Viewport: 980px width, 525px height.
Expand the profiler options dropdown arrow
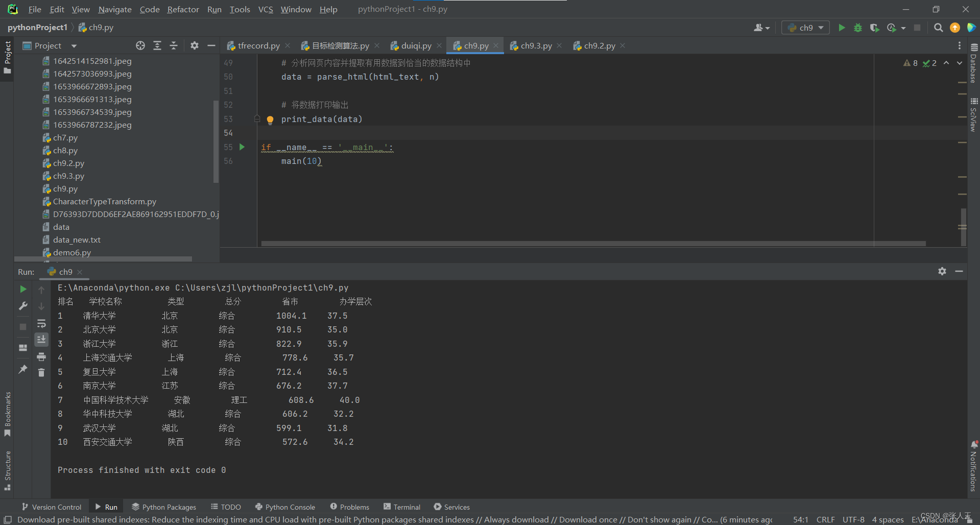pyautogui.click(x=903, y=28)
